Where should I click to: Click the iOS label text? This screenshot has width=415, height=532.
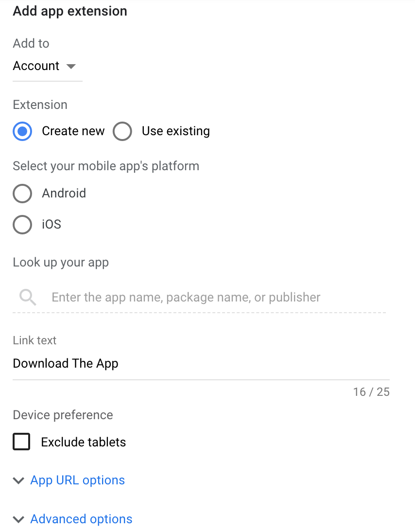pos(52,224)
